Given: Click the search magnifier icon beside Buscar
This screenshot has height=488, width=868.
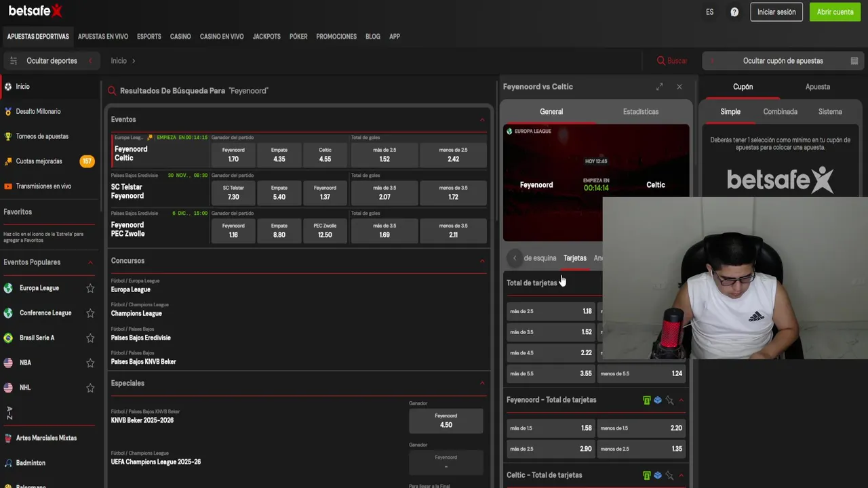Looking at the screenshot, I should [661, 61].
